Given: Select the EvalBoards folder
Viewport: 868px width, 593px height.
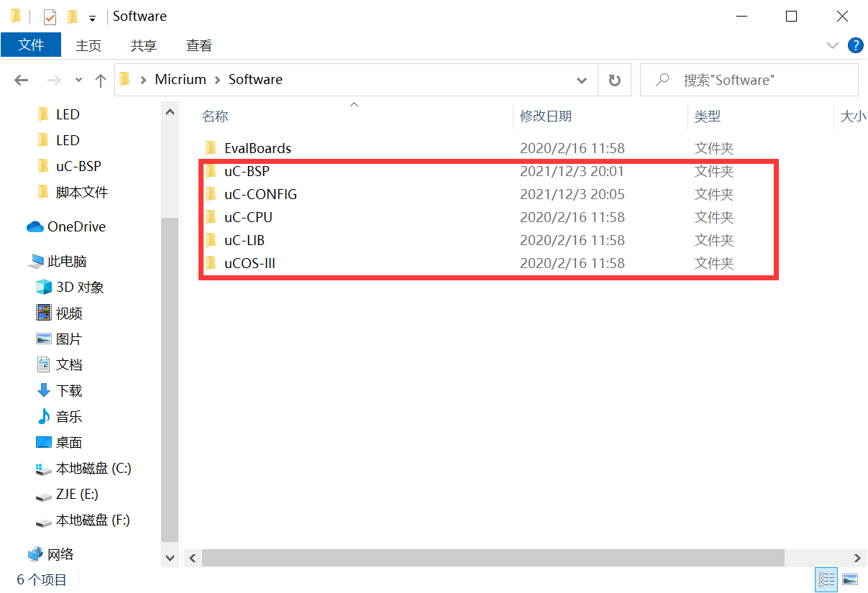Looking at the screenshot, I should coord(257,148).
